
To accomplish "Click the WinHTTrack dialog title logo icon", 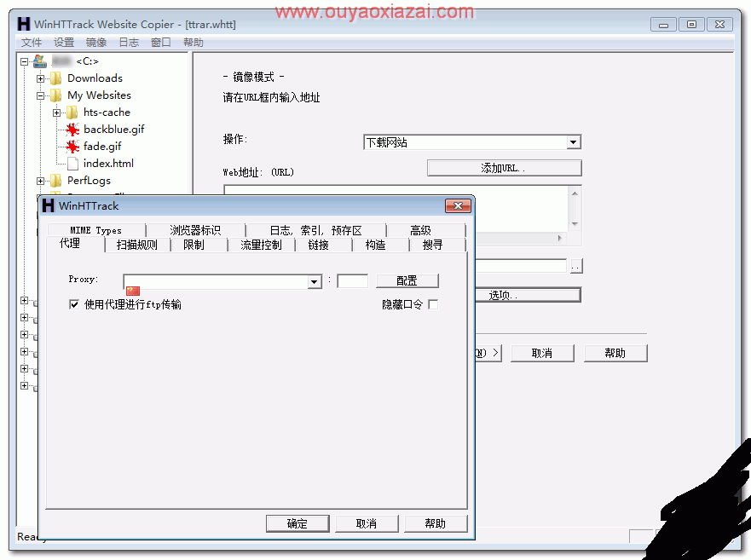I will coord(49,206).
